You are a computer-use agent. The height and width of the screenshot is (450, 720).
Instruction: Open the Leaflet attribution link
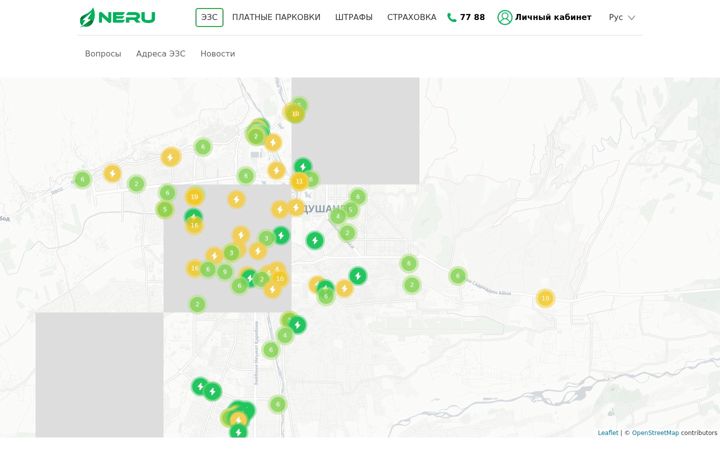click(x=608, y=433)
